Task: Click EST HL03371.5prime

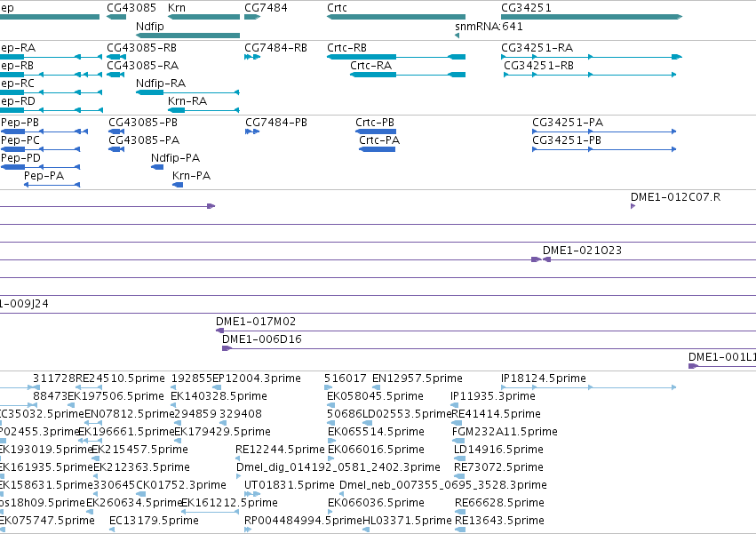Action: pos(407,521)
